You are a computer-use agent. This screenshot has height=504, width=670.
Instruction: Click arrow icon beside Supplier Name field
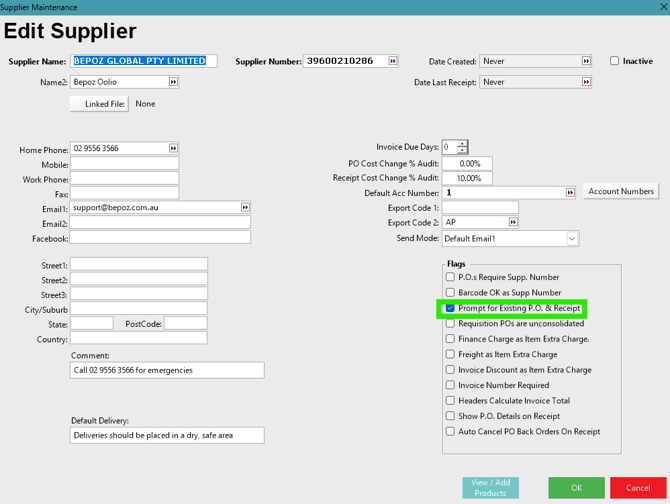[210, 61]
